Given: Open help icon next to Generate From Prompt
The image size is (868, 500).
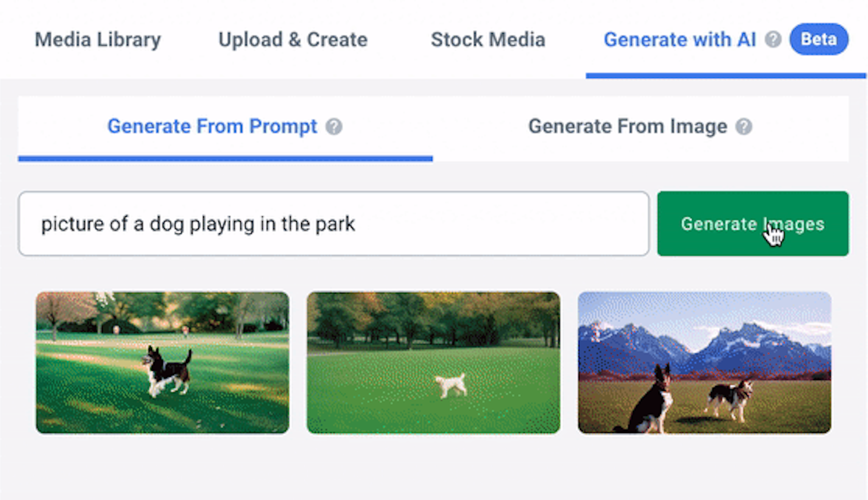Looking at the screenshot, I should coord(334,127).
